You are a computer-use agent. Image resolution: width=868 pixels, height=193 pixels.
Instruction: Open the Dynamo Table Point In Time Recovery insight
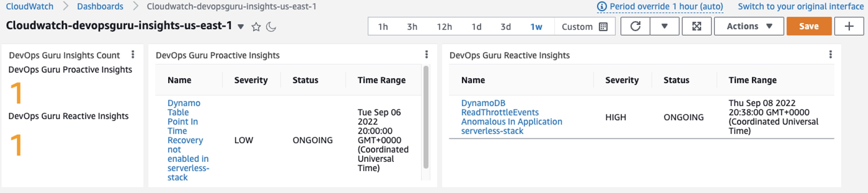(x=188, y=140)
